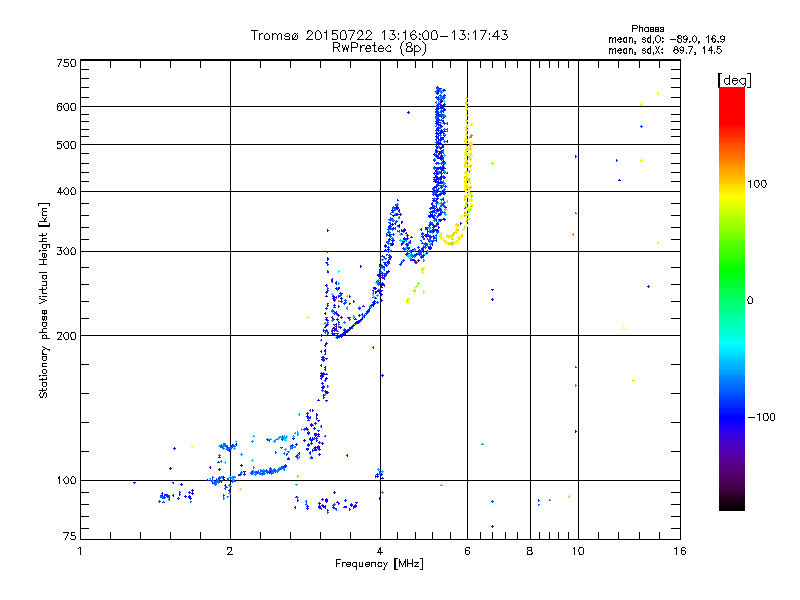This screenshot has width=800, height=600.
Task: Click the '[deg]' colorbar unit label
Action: click(734, 80)
